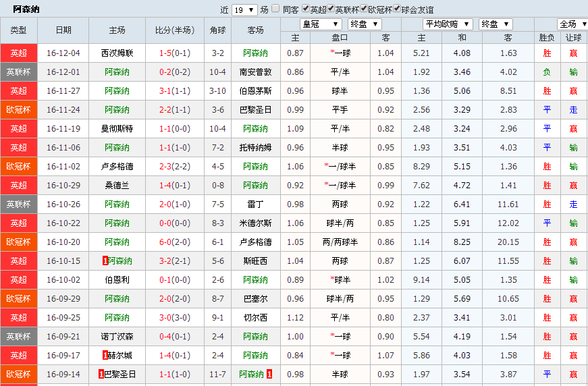
Task: Click home team 伯恩利
Action: 117,280
